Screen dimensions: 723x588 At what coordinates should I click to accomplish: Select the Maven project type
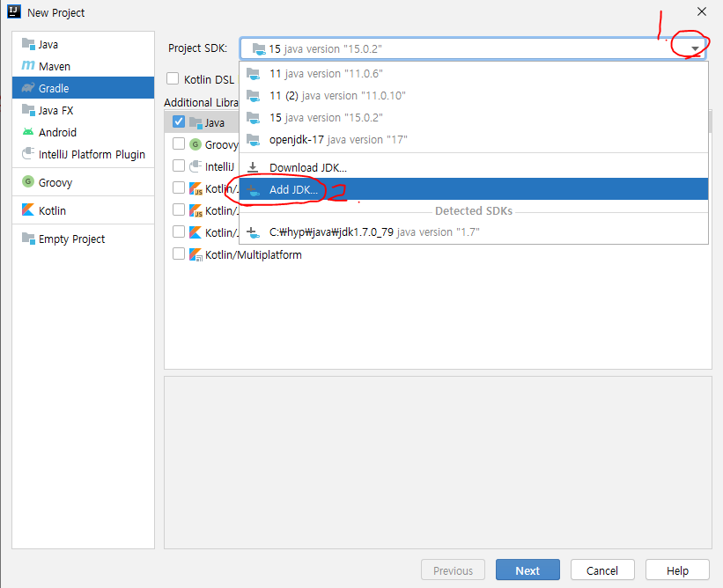[83, 66]
